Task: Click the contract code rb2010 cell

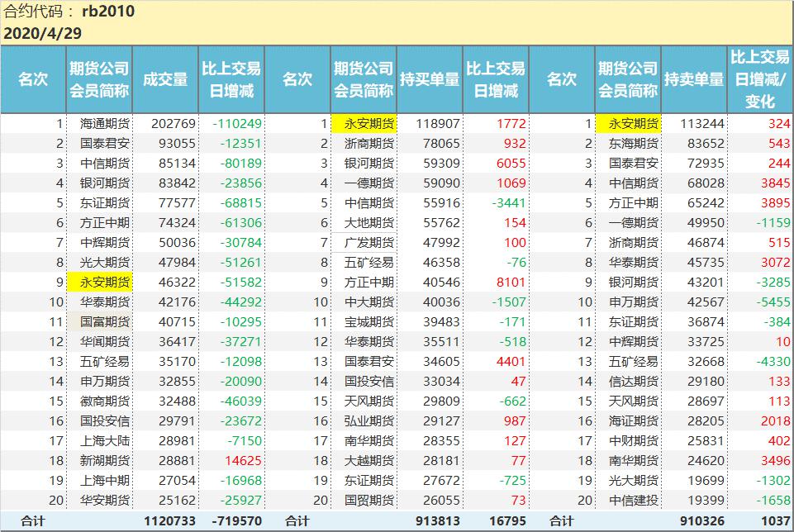Action: 108,12
